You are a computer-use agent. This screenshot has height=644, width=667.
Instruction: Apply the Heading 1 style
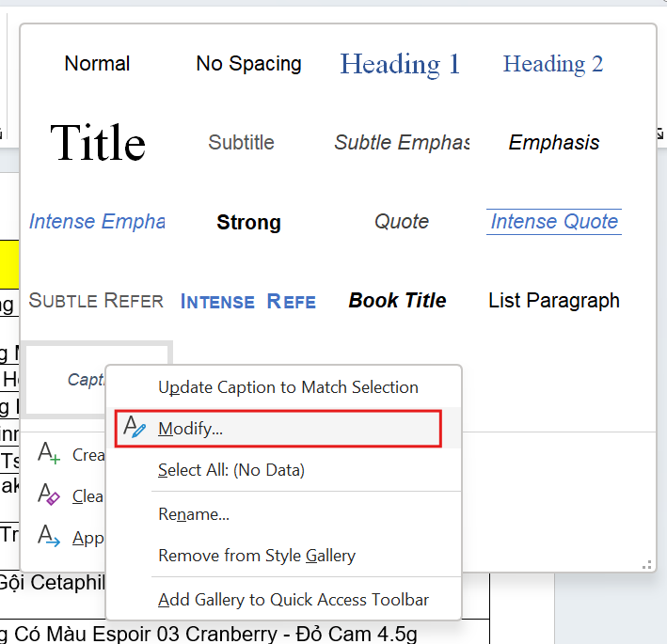pyautogui.click(x=400, y=64)
